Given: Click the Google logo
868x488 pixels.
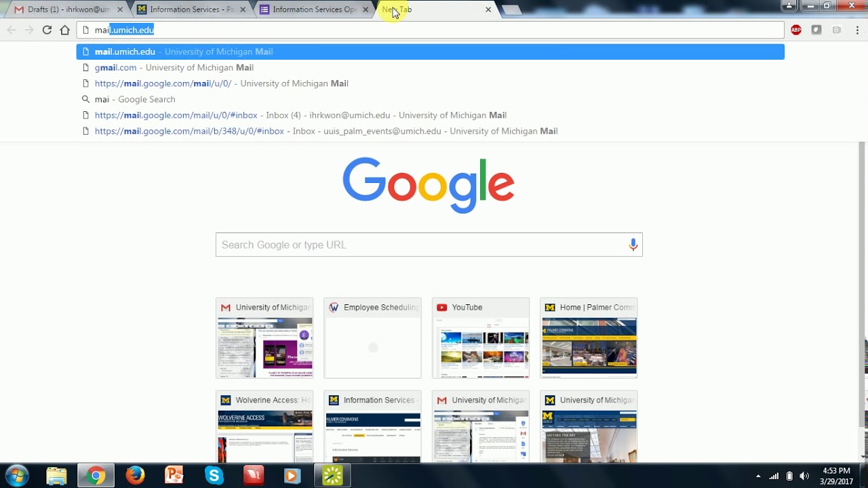Looking at the screenshot, I should coord(429,185).
